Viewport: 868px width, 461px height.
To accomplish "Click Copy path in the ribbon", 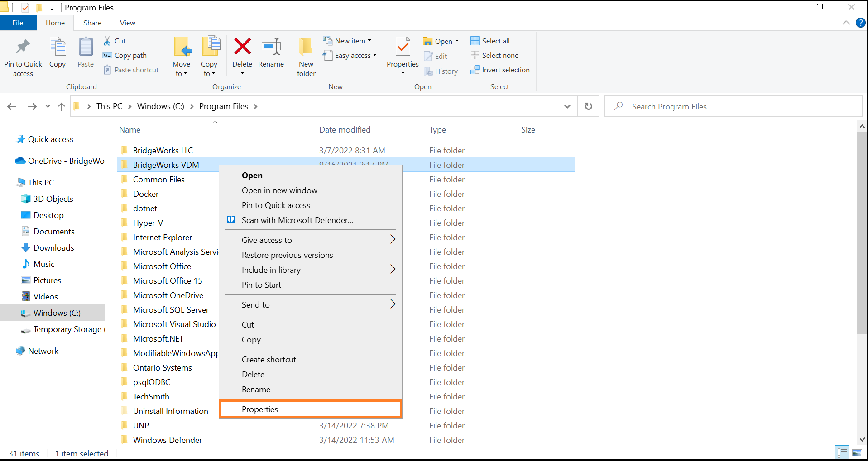I will pyautogui.click(x=125, y=55).
